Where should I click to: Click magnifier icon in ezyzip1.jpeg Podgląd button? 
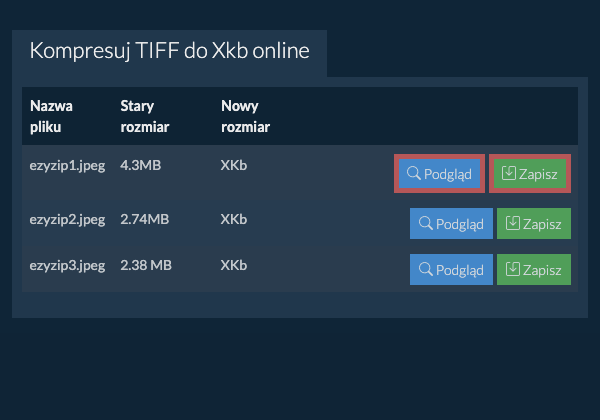click(412, 174)
